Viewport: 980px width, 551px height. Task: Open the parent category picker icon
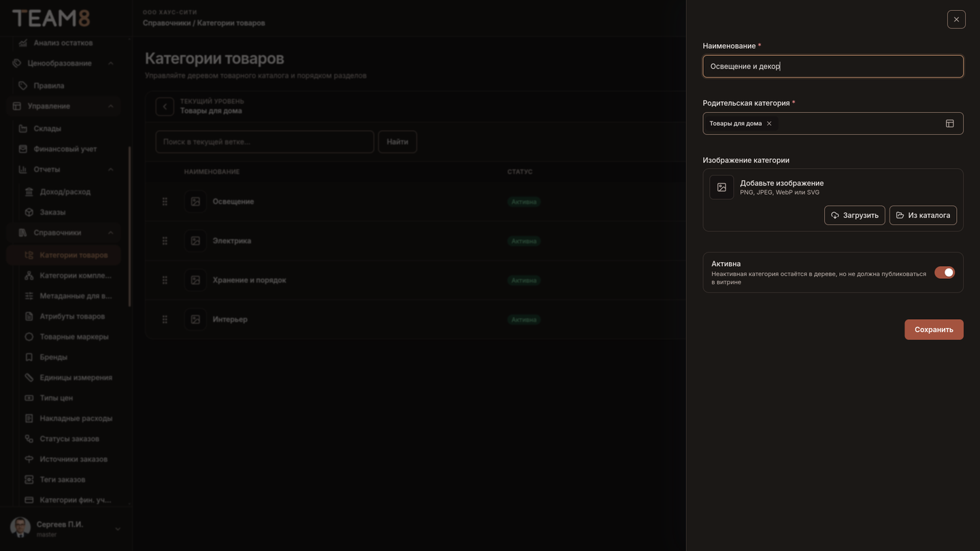(x=950, y=124)
